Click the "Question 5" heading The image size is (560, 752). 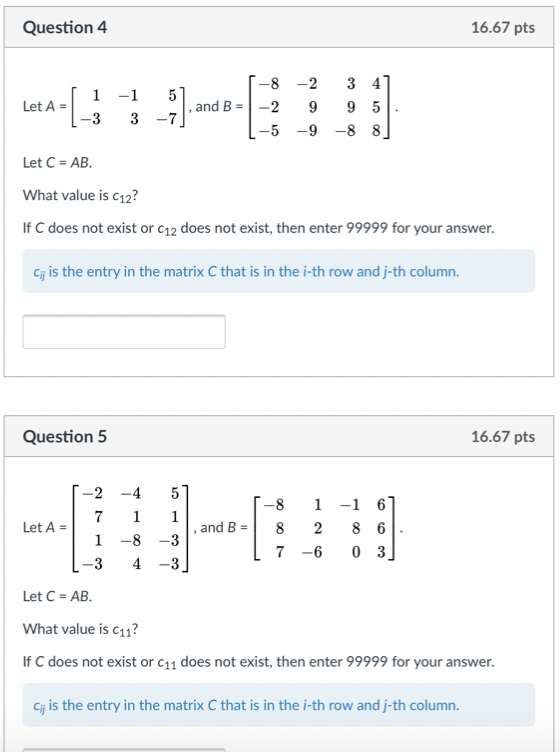(x=65, y=436)
